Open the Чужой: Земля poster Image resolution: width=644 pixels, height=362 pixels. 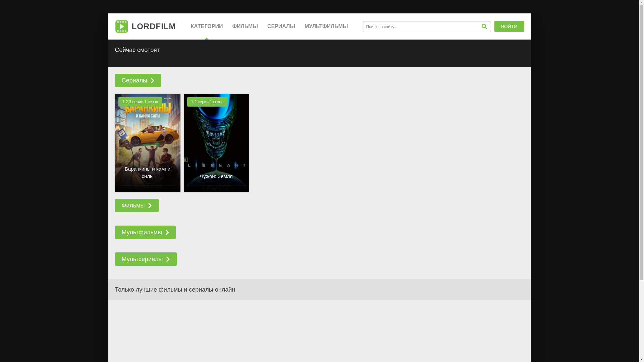pos(216,143)
